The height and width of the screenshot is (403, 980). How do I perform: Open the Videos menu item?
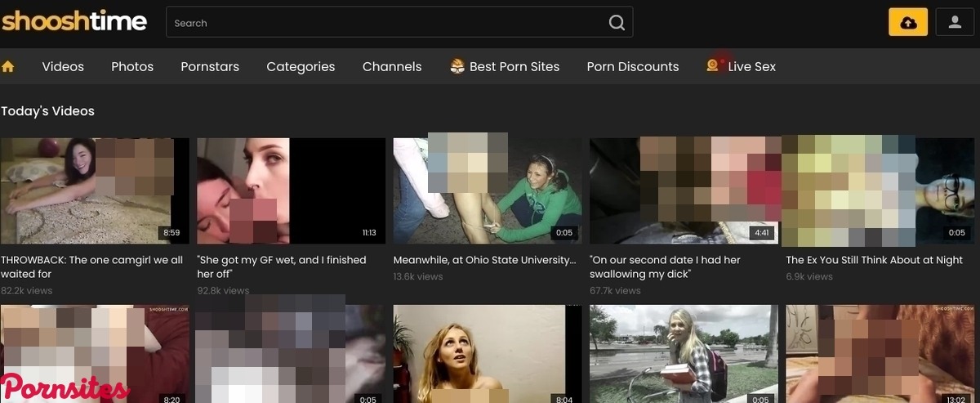(x=63, y=67)
